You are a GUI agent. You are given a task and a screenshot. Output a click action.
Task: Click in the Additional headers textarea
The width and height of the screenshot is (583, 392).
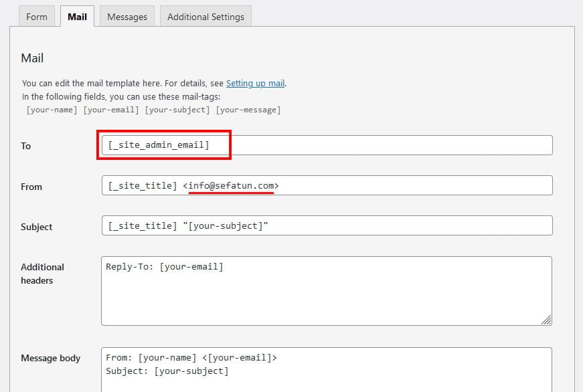(327, 291)
